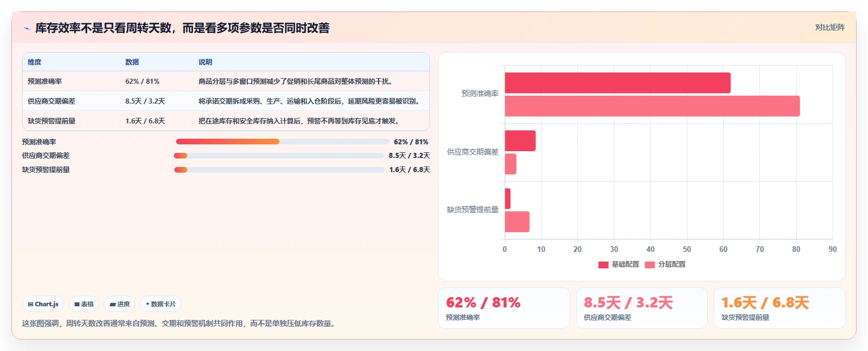
Task: Select the 进度 tag chip
Action: [x=119, y=304]
